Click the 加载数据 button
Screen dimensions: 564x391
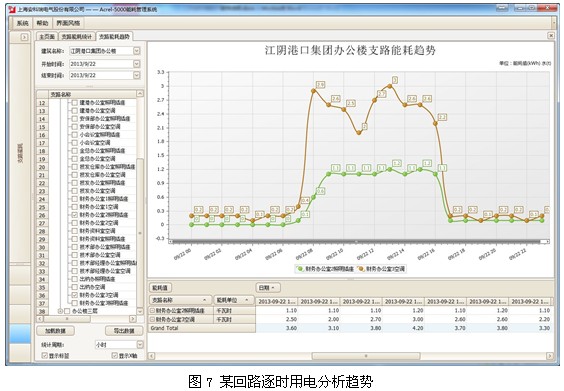click(56, 331)
